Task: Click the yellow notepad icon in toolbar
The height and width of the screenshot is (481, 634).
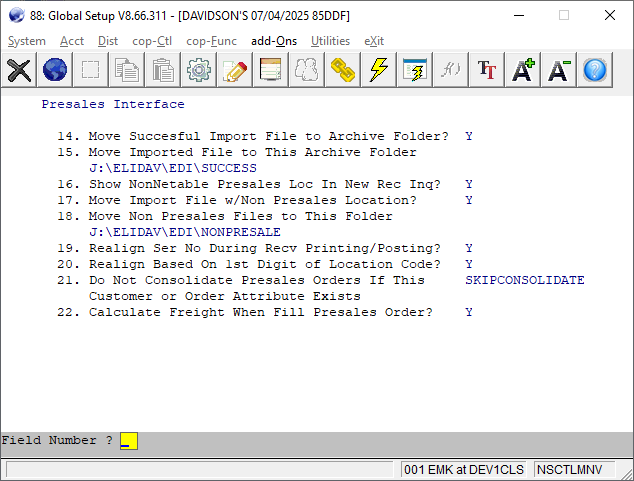Action: [271, 69]
